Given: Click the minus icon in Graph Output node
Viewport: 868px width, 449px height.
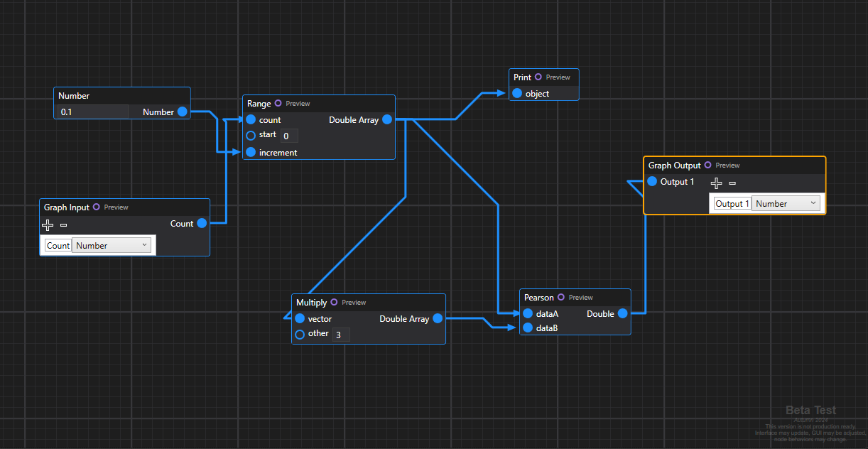Looking at the screenshot, I should tap(732, 183).
